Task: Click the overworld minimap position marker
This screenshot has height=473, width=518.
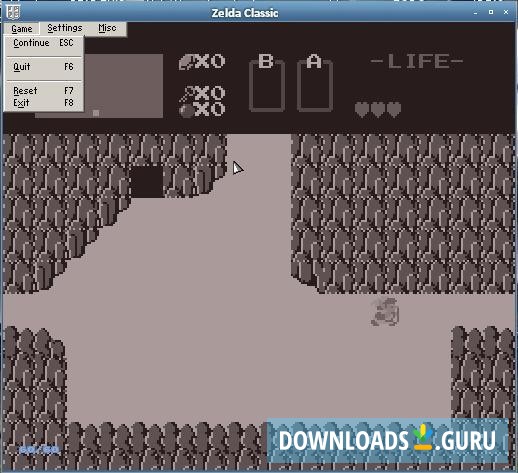Action: (96, 113)
